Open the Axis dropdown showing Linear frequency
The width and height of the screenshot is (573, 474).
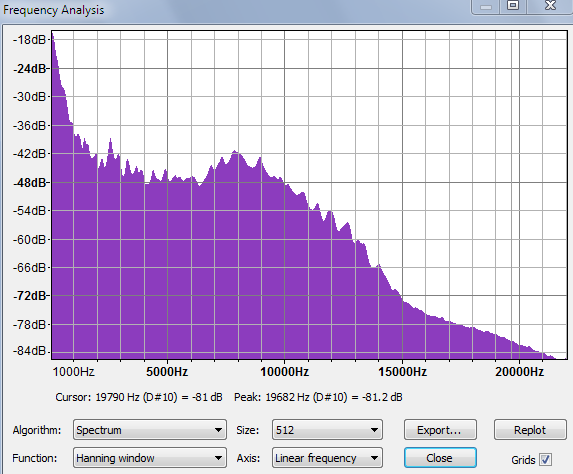coord(327,458)
